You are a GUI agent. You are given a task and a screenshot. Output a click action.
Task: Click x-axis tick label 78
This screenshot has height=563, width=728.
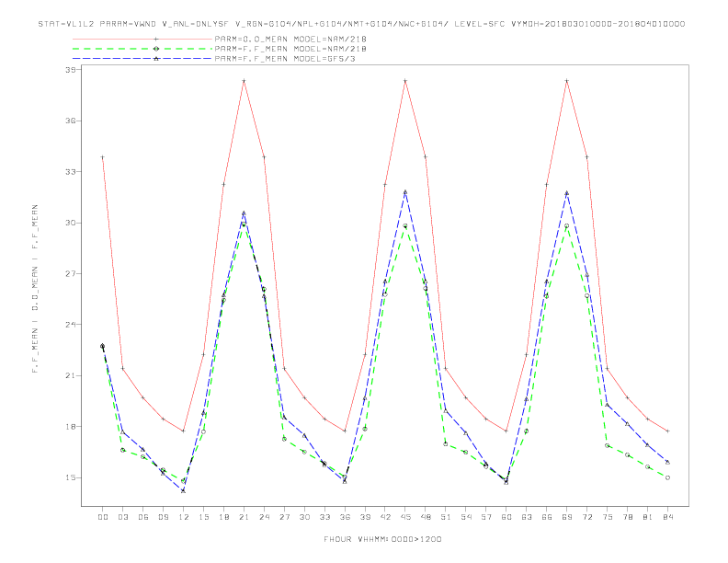pos(628,517)
